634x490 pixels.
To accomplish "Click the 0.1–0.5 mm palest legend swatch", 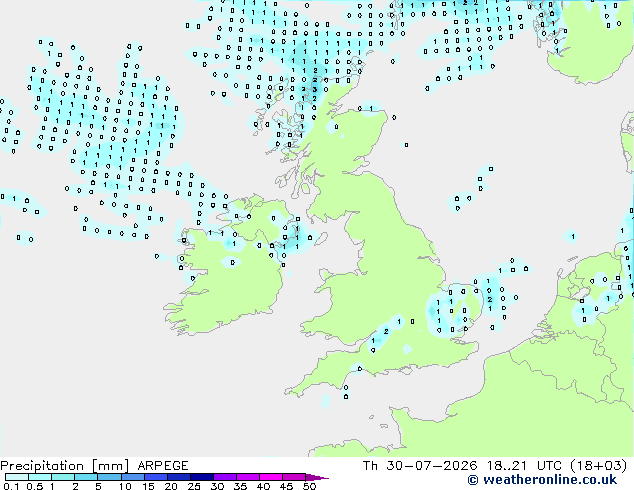I will point(17,477).
